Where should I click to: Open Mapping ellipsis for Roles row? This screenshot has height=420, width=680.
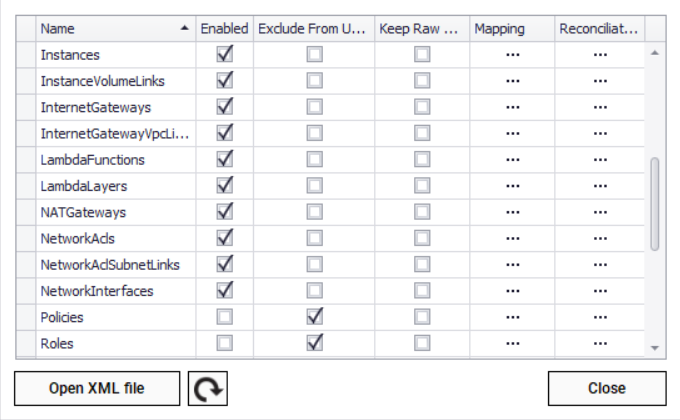[513, 344]
